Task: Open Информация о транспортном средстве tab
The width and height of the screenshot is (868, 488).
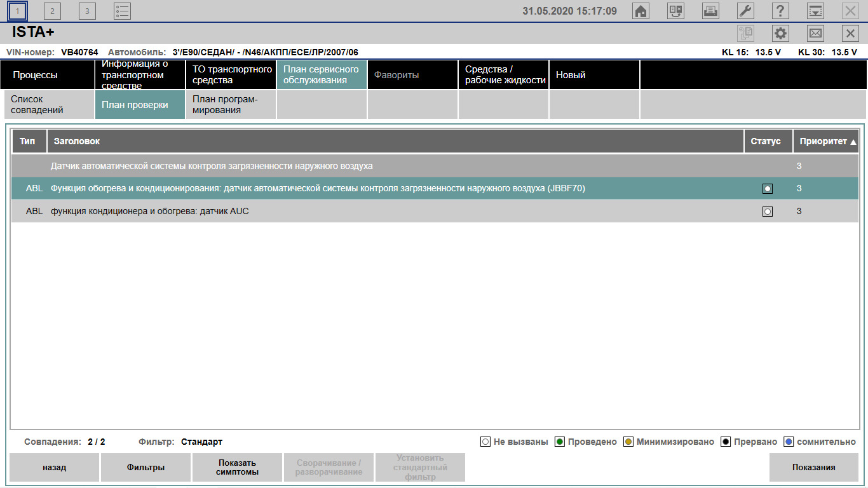Action: [140, 75]
